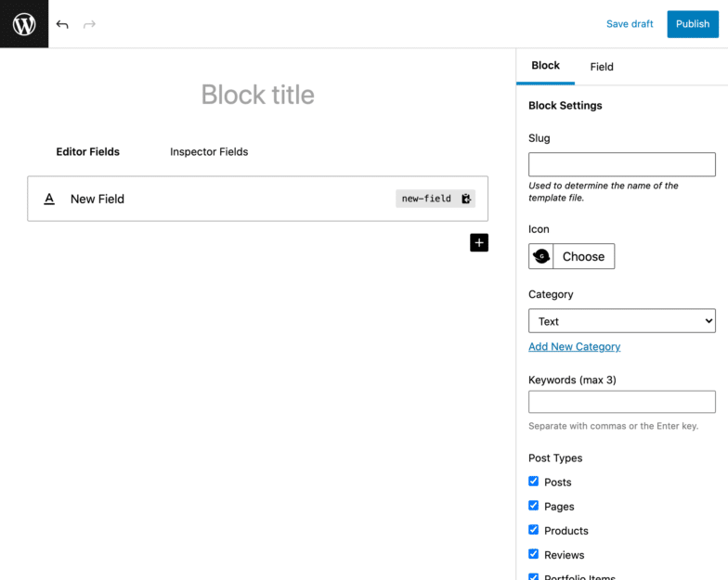Open the Inspector Fields tab
The image size is (728, 580).
pos(209,152)
